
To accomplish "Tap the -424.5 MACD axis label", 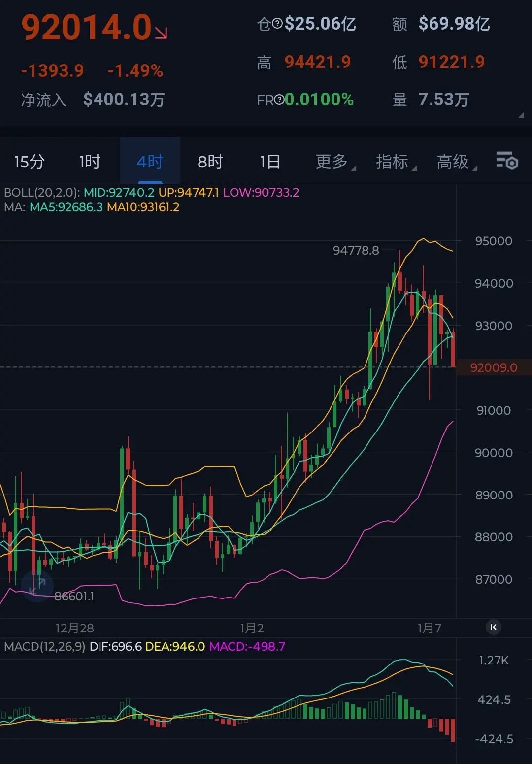I will [494, 739].
